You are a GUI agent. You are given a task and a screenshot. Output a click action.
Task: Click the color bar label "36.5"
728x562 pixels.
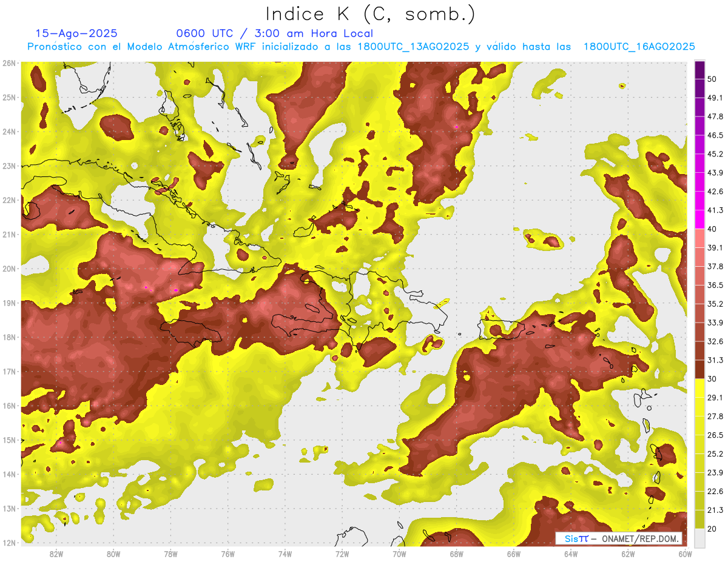pos(715,285)
